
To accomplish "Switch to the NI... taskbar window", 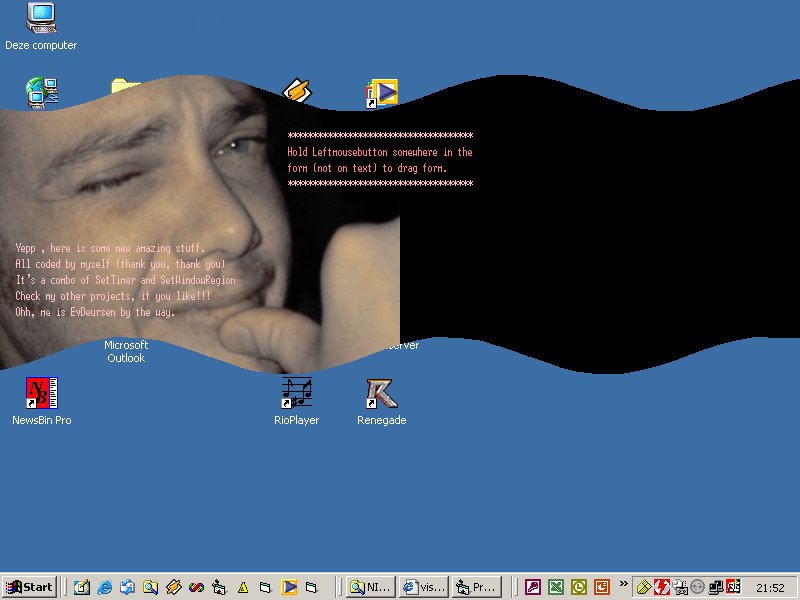I will [x=371, y=587].
